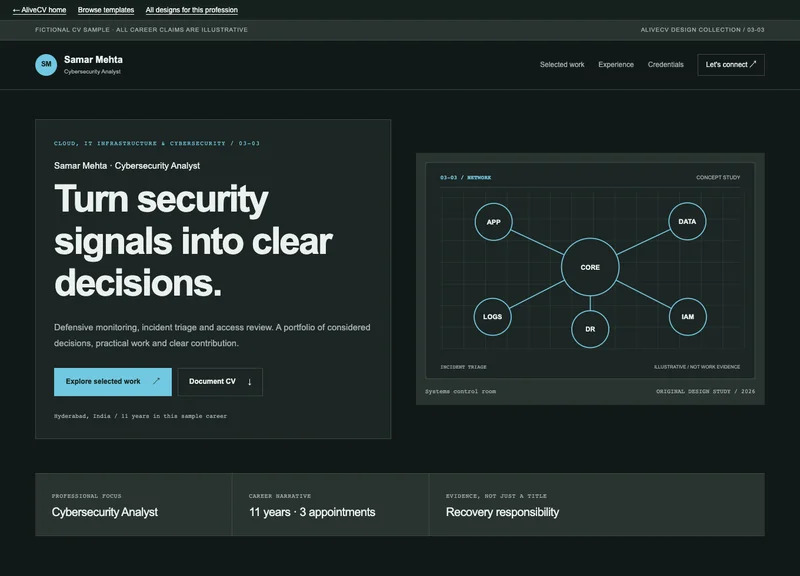Select the DATA node in network diagram
This screenshot has height=576, width=800.
tap(687, 221)
